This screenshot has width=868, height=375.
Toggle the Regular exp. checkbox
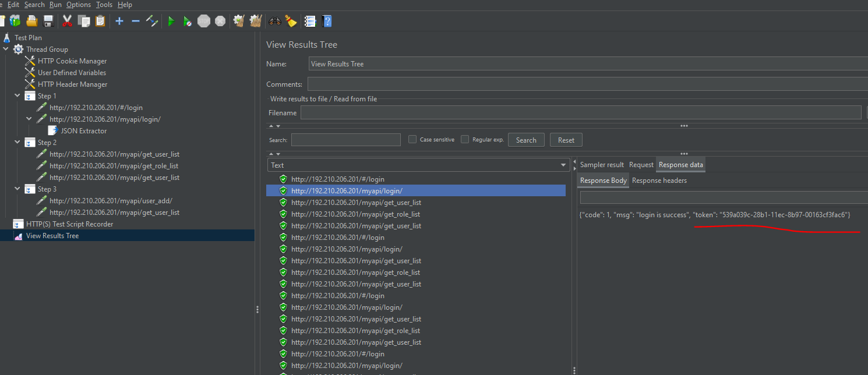coord(465,139)
